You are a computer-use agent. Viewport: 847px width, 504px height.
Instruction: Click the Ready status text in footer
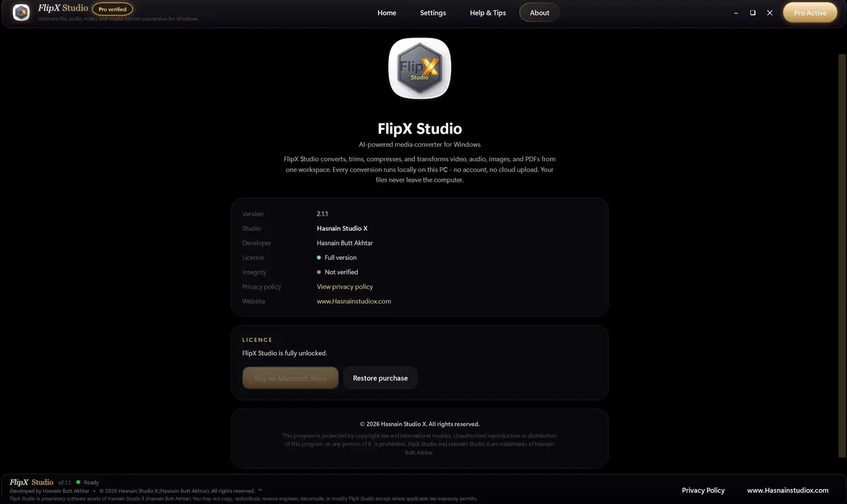coord(91,482)
